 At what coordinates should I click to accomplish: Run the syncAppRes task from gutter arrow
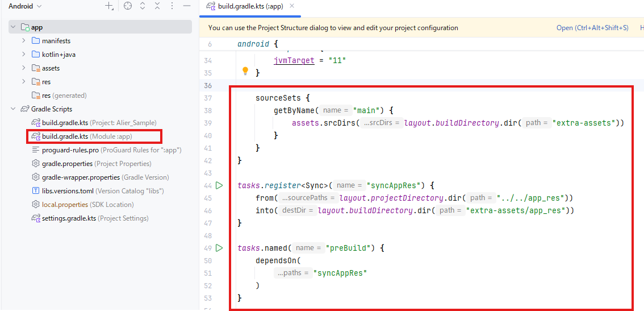tap(219, 185)
